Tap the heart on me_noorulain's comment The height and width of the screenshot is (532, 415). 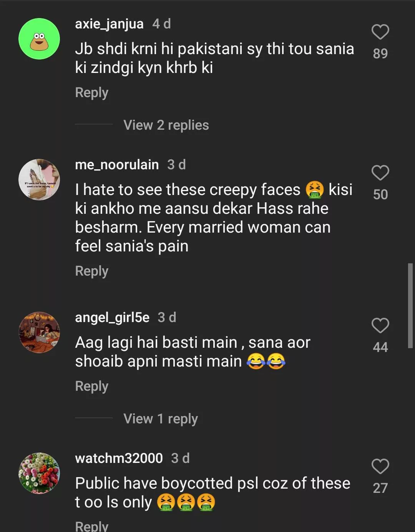[380, 173]
